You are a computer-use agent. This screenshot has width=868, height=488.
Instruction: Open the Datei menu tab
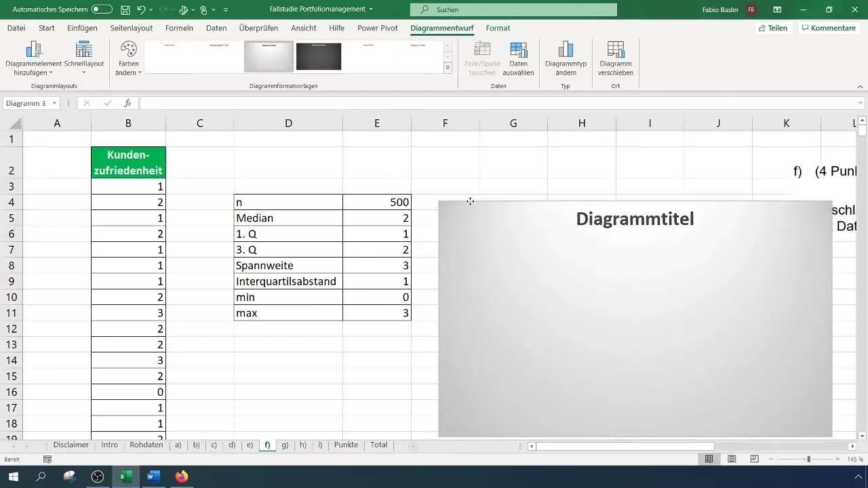coord(16,28)
